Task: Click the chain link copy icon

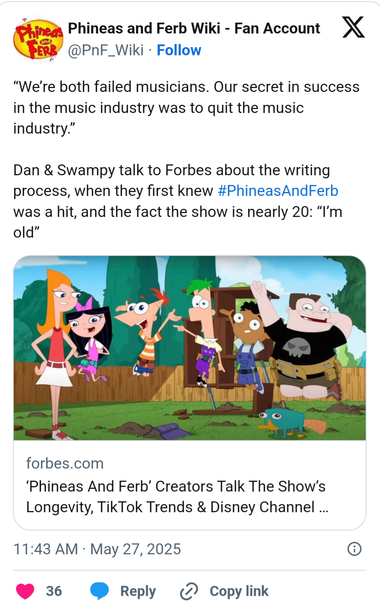Action: (x=189, y=591)
